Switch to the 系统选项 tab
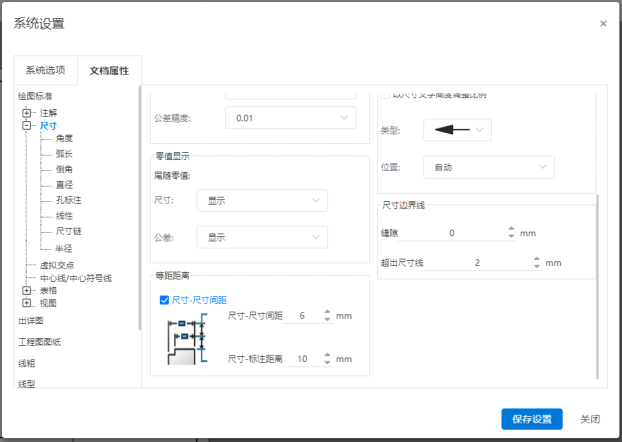The image size is (622, 442). click(x=45, y=71)
